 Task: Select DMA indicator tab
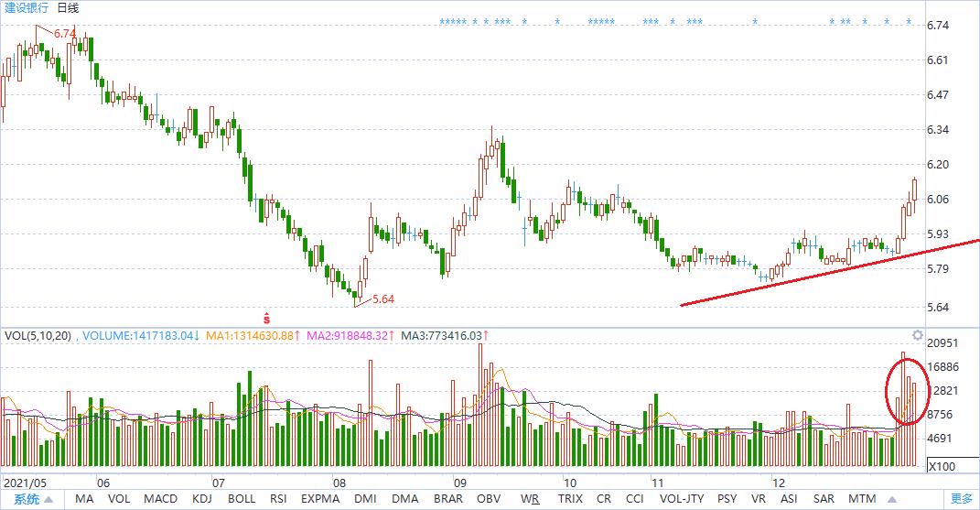405,499
